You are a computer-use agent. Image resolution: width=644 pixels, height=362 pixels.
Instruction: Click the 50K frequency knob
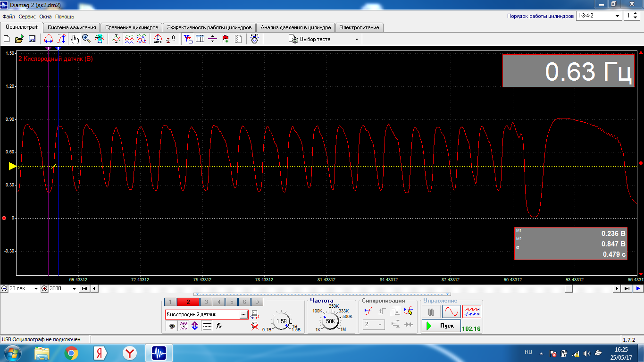(330, 321)
